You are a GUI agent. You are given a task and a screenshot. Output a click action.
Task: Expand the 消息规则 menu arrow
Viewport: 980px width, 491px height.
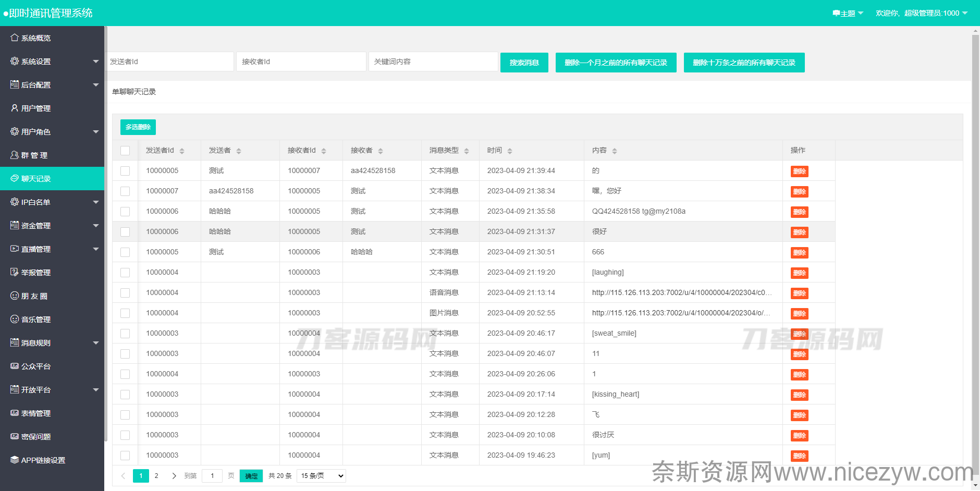pos(96,343)
